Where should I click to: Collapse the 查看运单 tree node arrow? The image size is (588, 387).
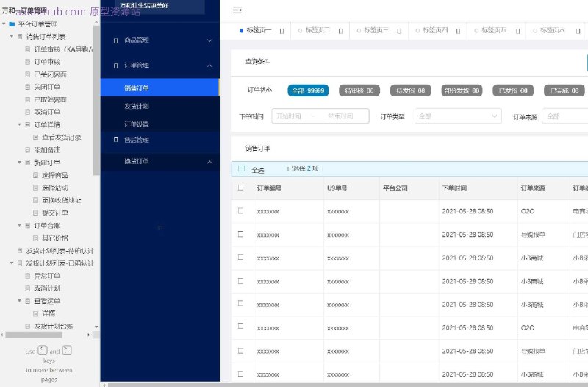click(x=20, y=301)
